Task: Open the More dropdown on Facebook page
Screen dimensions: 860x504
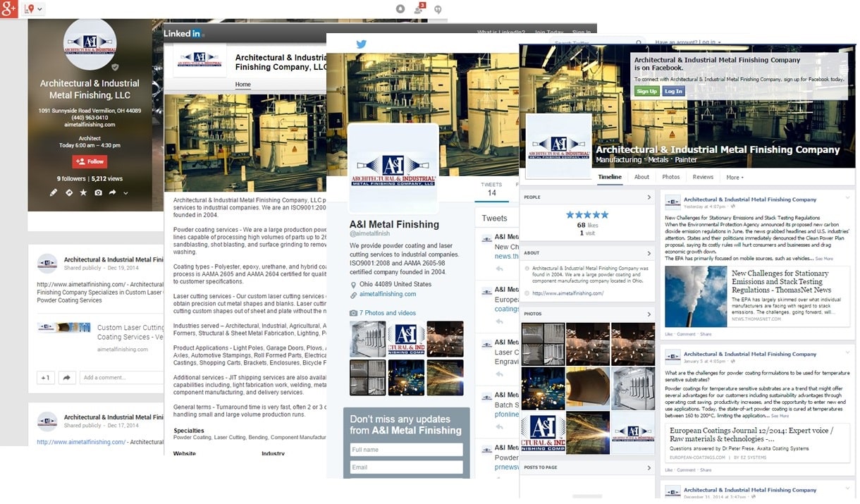Action: (735, 178)
